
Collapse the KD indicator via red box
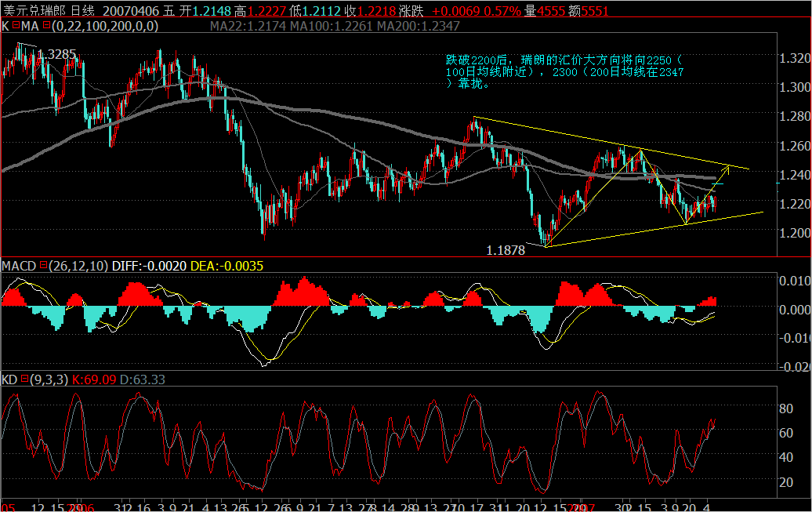point(24,379)
